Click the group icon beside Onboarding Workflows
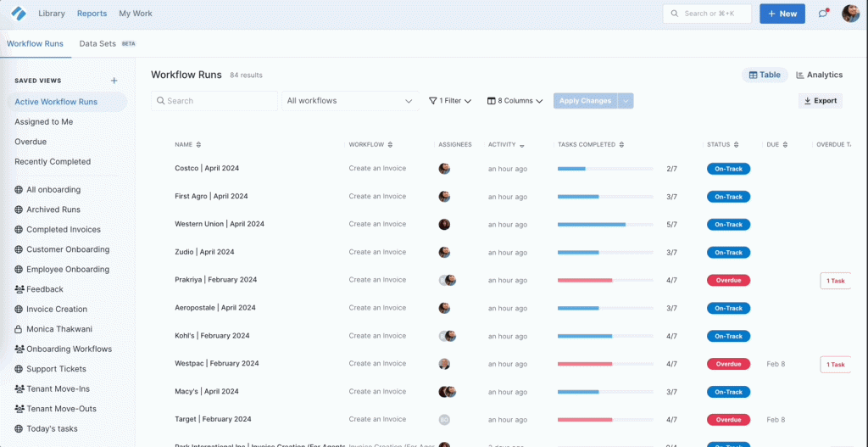This screenshot has height=447, width=868. click(x=19, y=349)
